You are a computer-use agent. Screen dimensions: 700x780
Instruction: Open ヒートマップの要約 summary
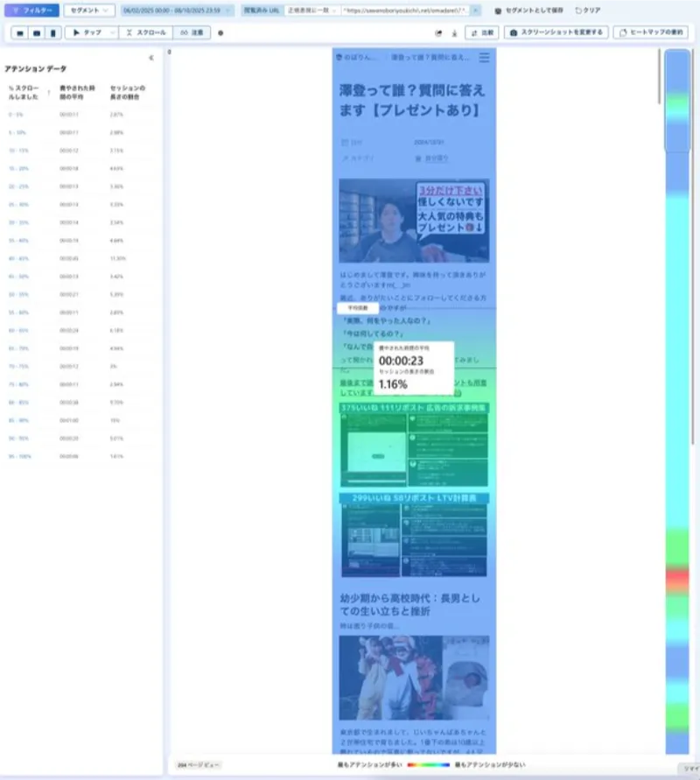651,33
